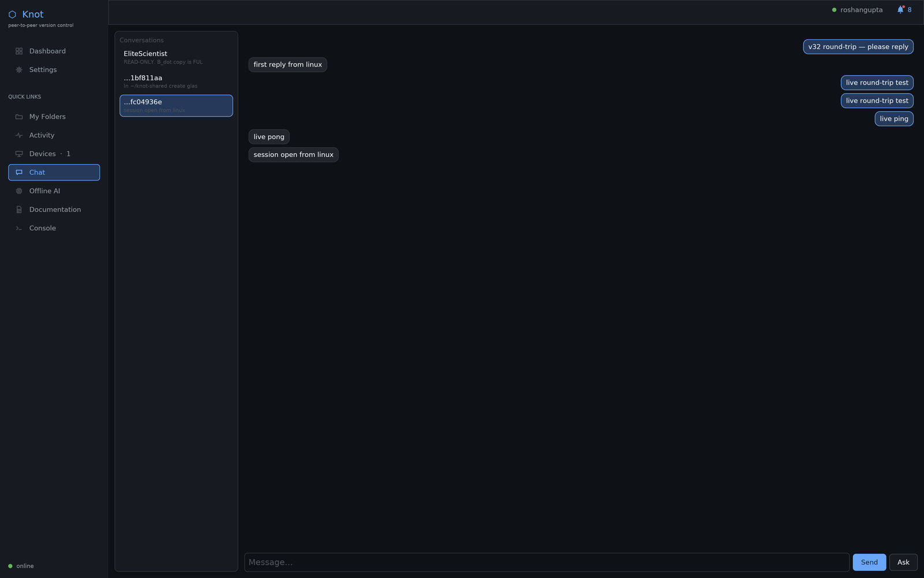This screenshot has width=924, height=578.
Task: Focus the Message input field
Action: coord(546,562)
